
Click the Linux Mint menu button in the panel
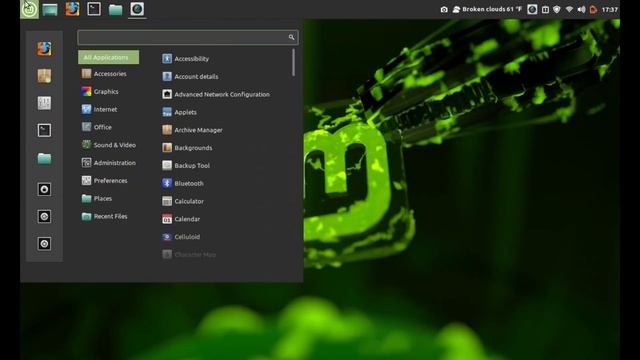(x=29, y=9)
